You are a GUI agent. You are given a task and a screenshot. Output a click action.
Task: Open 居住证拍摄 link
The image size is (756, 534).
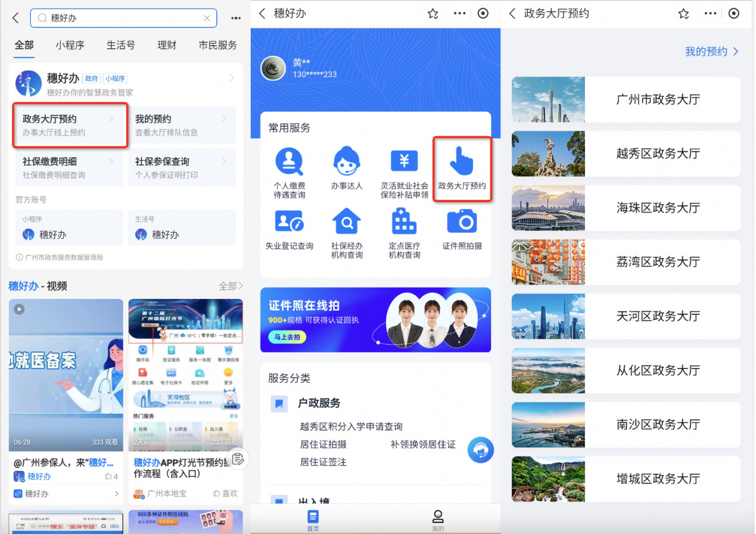(323, 445)
